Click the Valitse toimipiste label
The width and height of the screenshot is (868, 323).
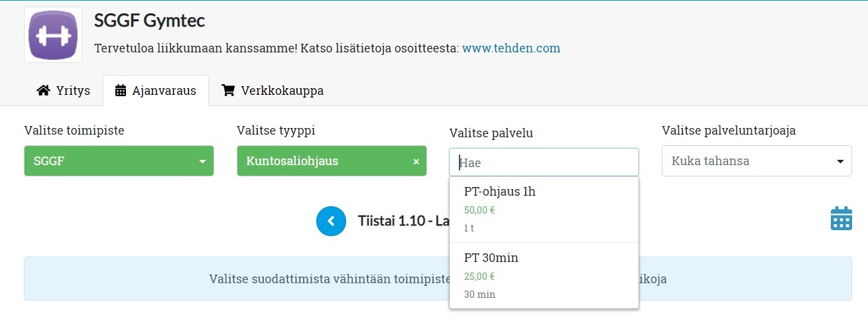[x=74, y=131]
